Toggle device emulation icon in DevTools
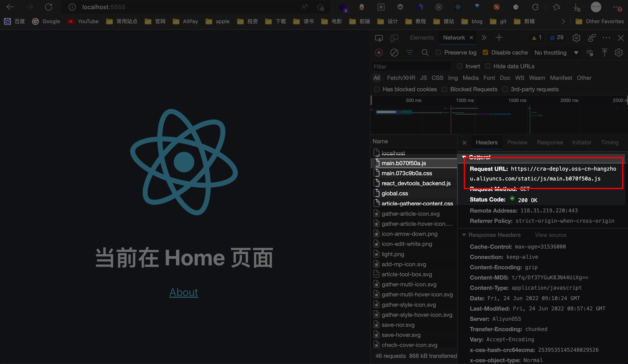 [x=394, y=38]
